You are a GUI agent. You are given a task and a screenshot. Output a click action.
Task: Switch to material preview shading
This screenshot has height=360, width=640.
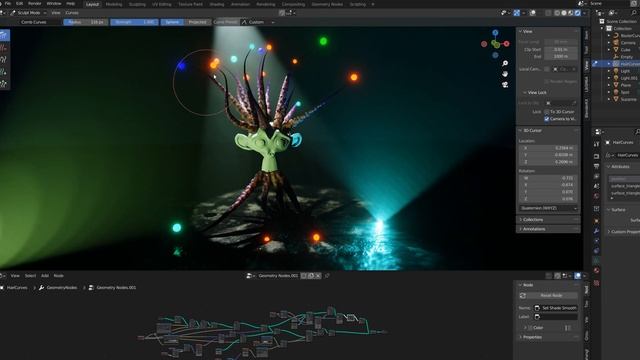(571, 13)
